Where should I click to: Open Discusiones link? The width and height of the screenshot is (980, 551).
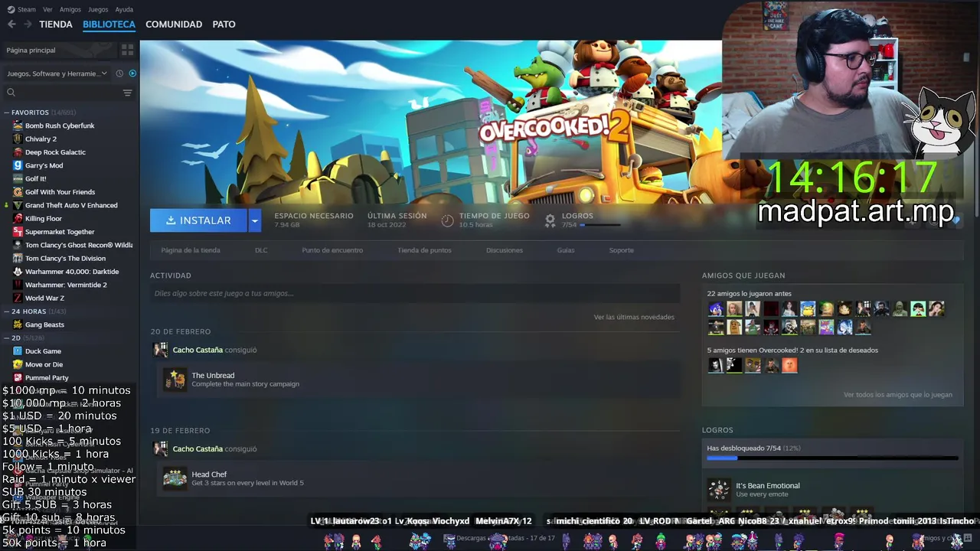click(x=505, y=250)
